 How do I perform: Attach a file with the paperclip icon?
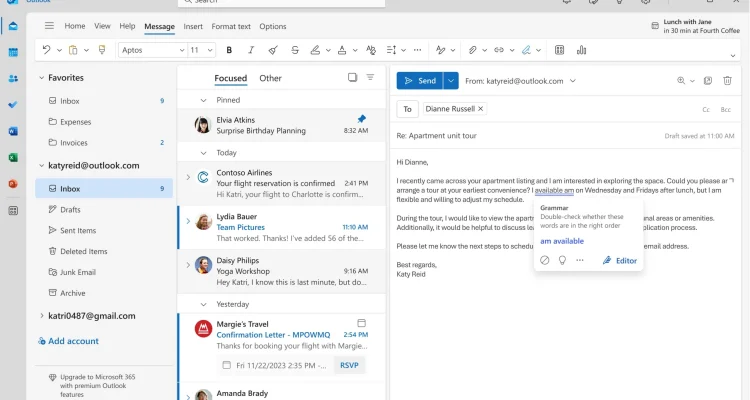point(473,50)
